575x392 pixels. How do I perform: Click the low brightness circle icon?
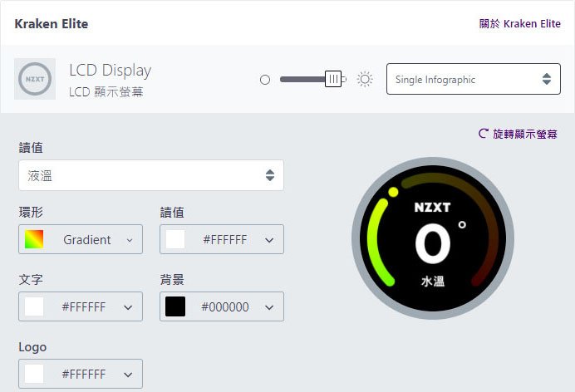pyautogui.click(x=265, y=80)
